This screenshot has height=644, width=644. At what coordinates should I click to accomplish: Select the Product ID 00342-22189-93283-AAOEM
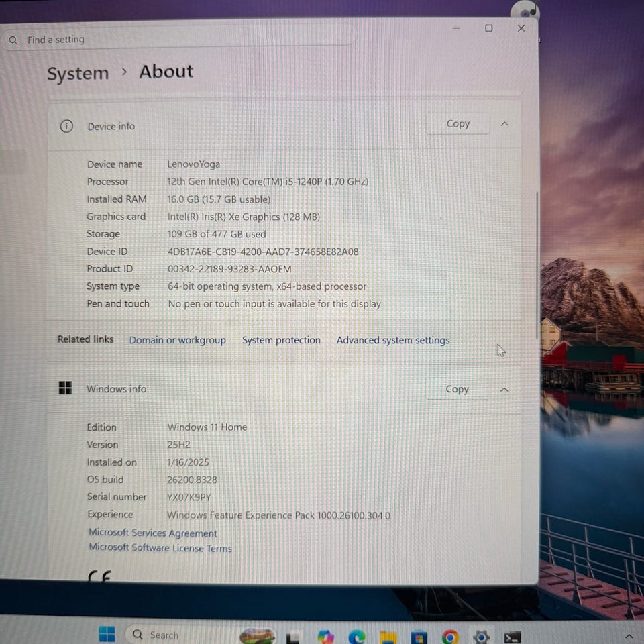click(x=229, y=269)
